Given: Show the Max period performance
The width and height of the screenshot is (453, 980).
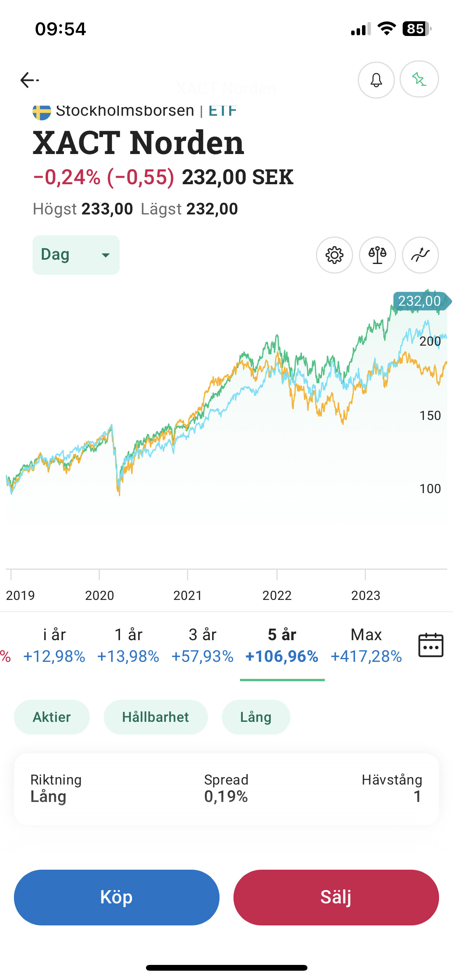Looking at the screenshot, I should click(x=366, y=645).
